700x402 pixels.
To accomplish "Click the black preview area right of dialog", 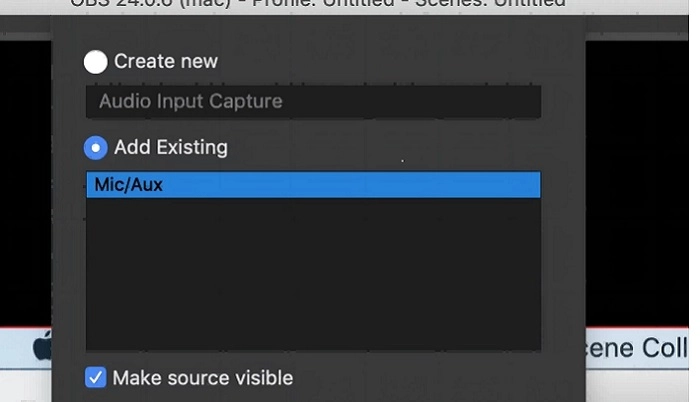I will tap(637, 183).
